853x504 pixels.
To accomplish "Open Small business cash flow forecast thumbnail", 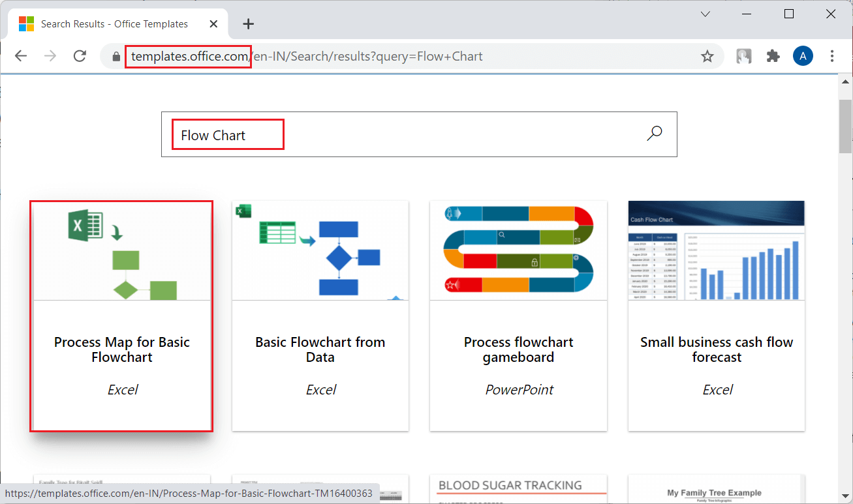I will [717, 250].
